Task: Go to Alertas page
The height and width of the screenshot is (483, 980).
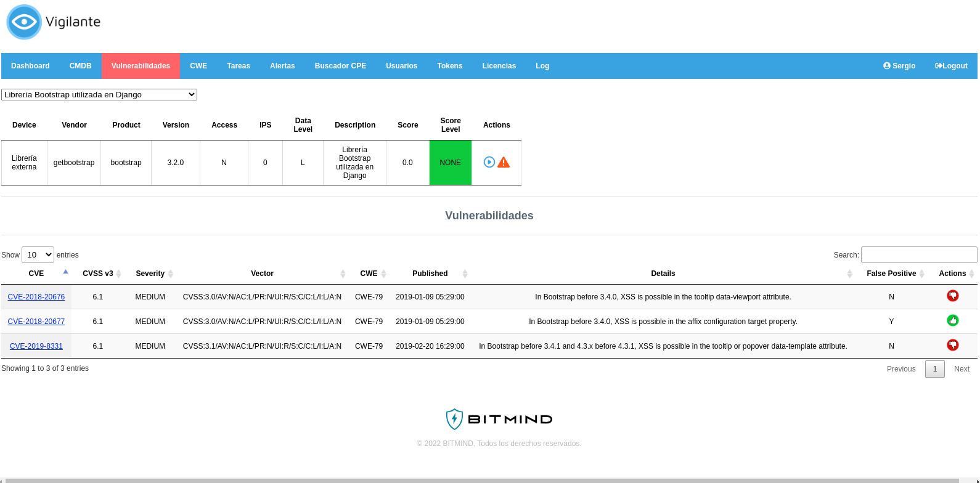Action: (282, 66)
